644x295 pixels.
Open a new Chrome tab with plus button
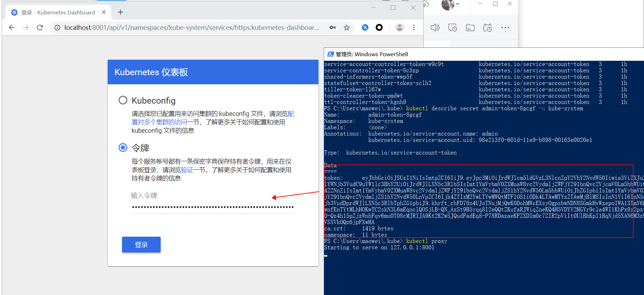pyautogui.click(x=120, y=12)
